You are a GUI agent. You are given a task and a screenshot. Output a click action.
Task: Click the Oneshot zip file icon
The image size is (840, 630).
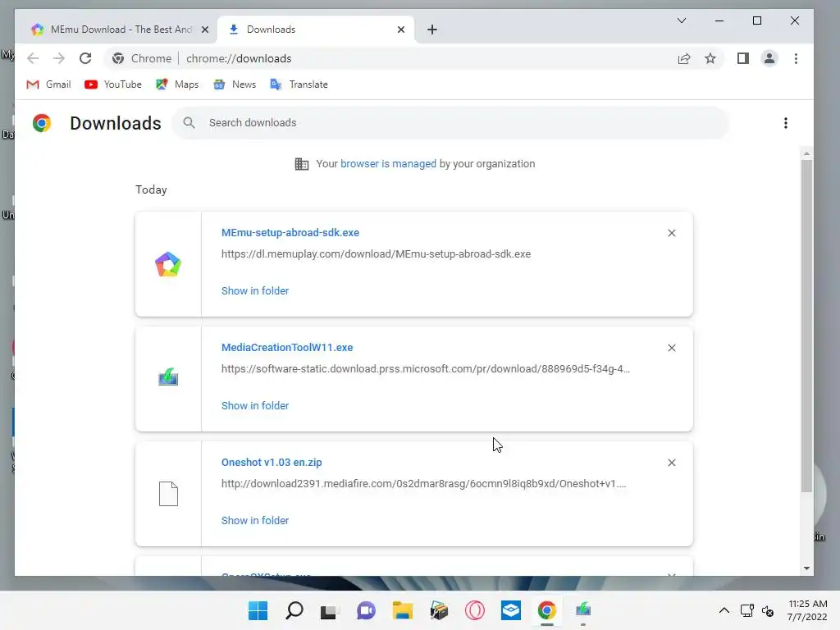pyautogui.click(x=168, y=493)
